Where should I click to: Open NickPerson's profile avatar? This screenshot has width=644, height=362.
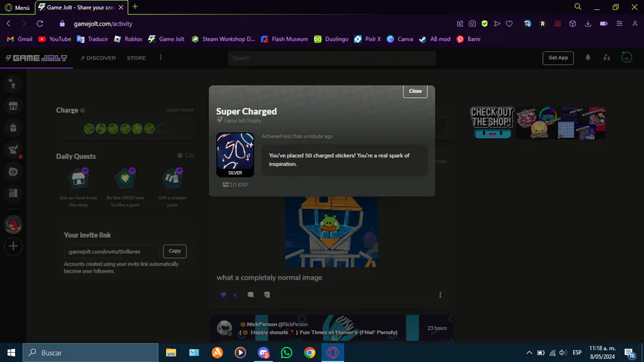coord(225,328)
